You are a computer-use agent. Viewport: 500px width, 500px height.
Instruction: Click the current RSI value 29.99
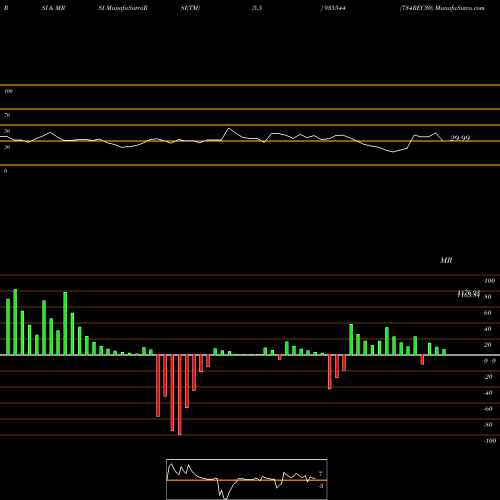coord(460,138)
